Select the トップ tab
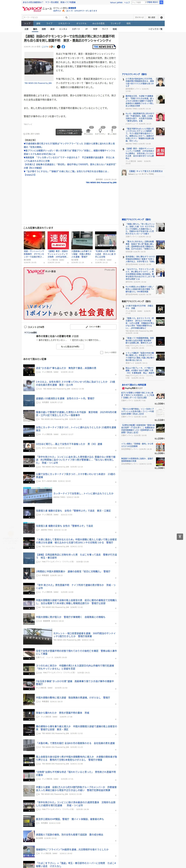 tap(27, 24)
